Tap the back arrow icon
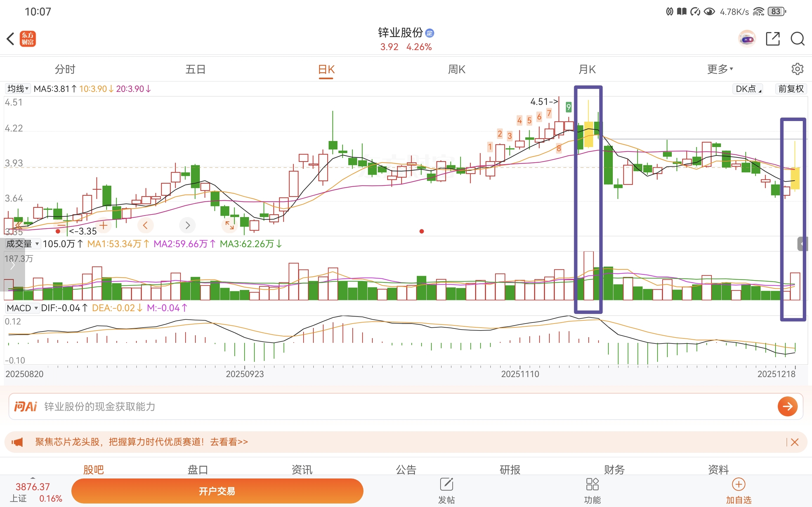812x507 pixels. click(x=11, y=39)
